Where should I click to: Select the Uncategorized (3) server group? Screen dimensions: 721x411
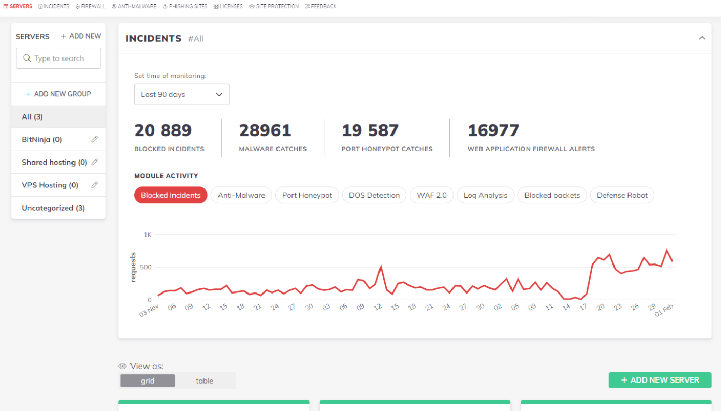(53, 208)
